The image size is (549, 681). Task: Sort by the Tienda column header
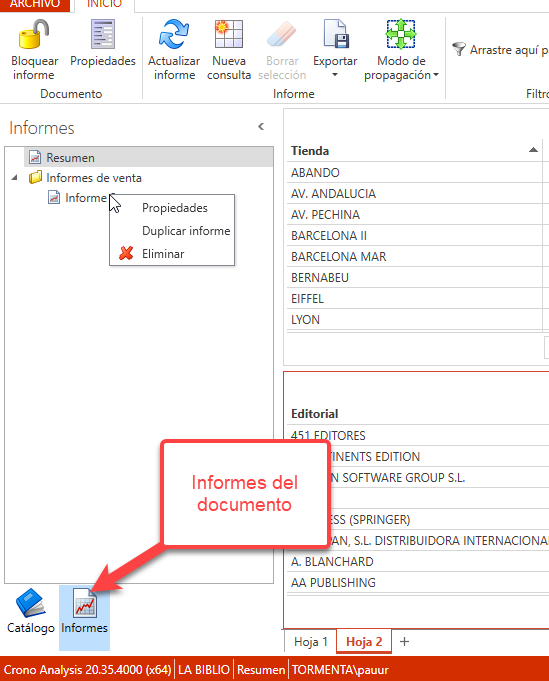click(x=414, y=151)
